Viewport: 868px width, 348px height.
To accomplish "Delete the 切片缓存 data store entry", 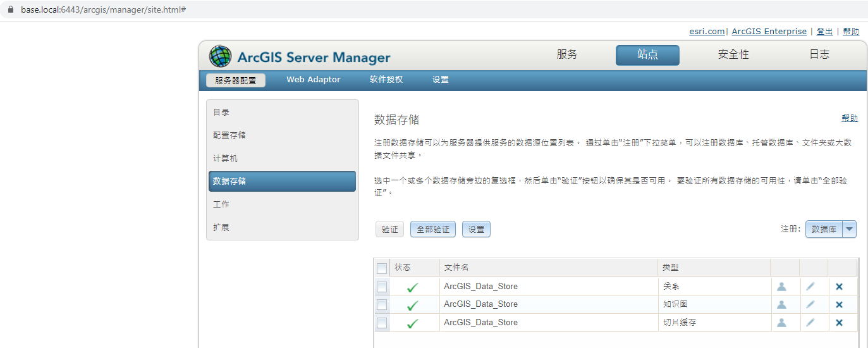I will point(839,323).
